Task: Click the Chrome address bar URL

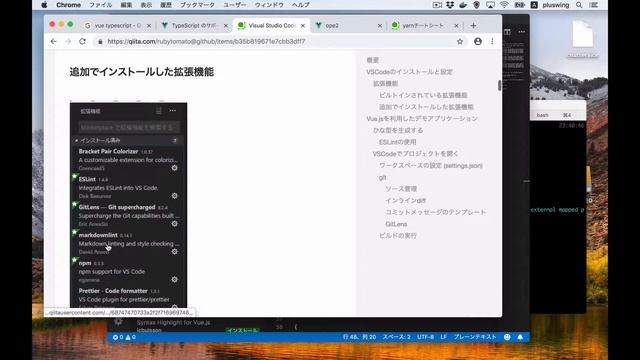Action: click(206, 41)
